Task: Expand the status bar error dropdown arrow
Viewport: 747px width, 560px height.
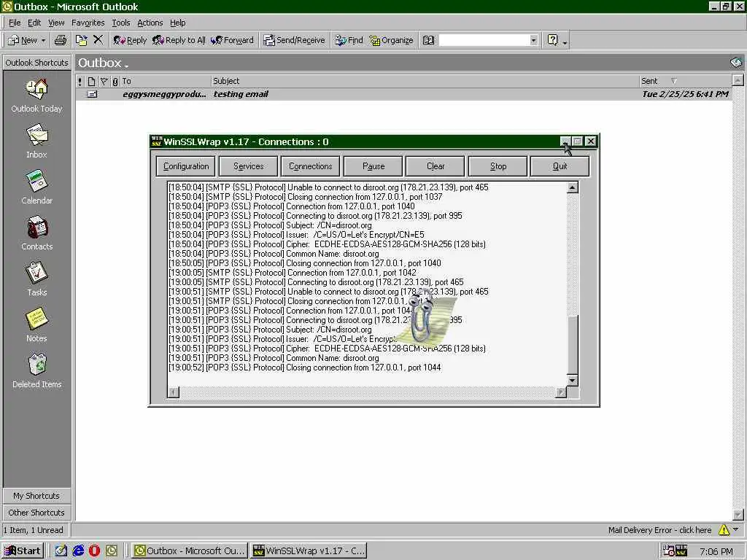Action: [x=735, y=529]
